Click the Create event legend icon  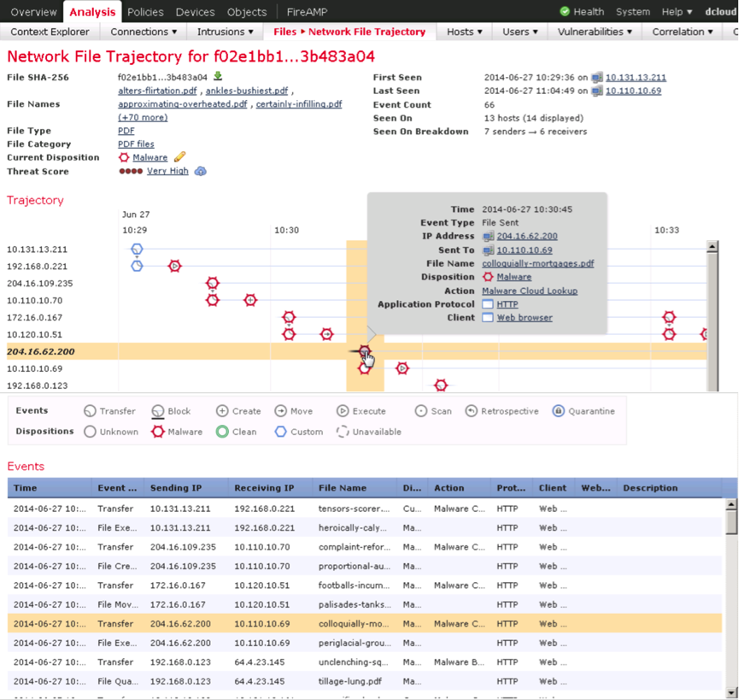pos(222,411)
